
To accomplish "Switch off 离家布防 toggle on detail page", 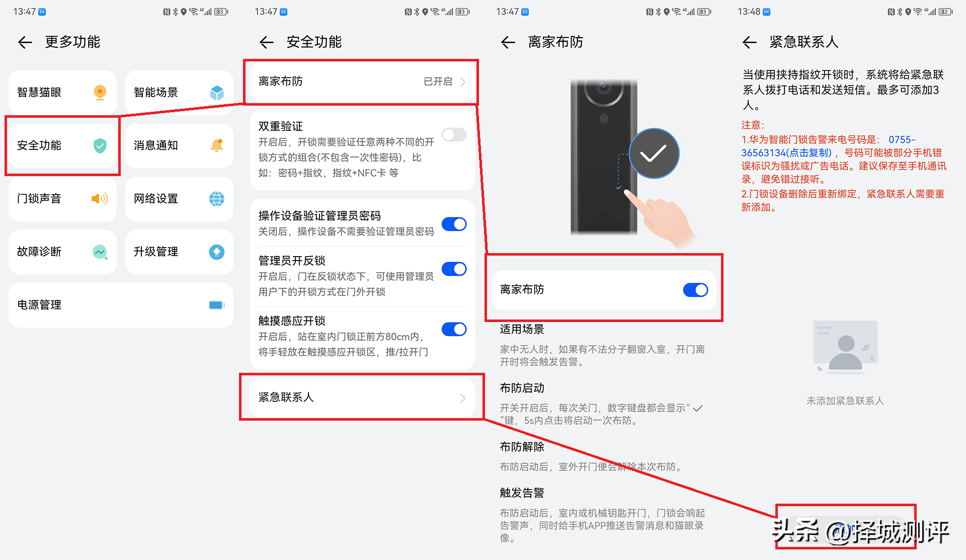I will (696, 290).
